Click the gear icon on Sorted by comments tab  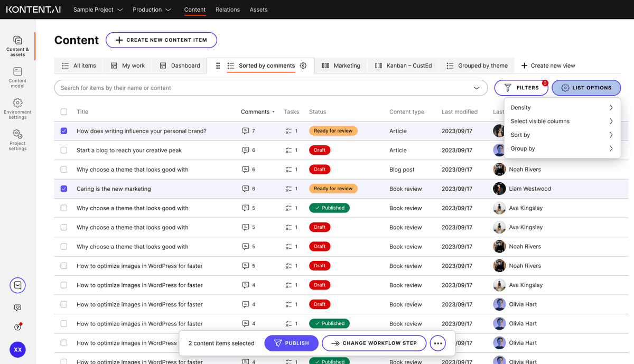303,66
